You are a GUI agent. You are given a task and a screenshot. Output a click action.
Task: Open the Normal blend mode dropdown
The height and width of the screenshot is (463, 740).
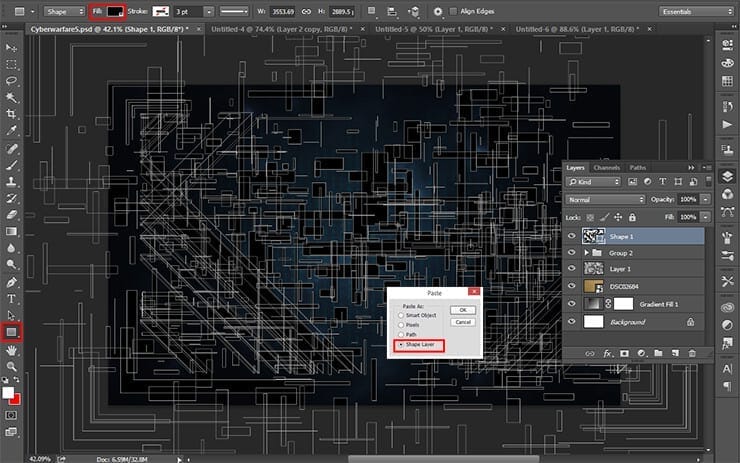(606, 200)
